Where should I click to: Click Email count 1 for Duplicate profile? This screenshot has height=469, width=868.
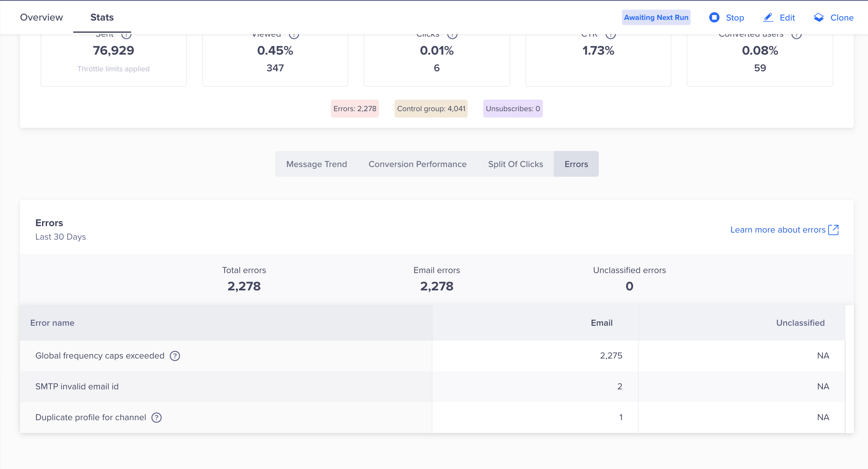[x=621, y=418]
